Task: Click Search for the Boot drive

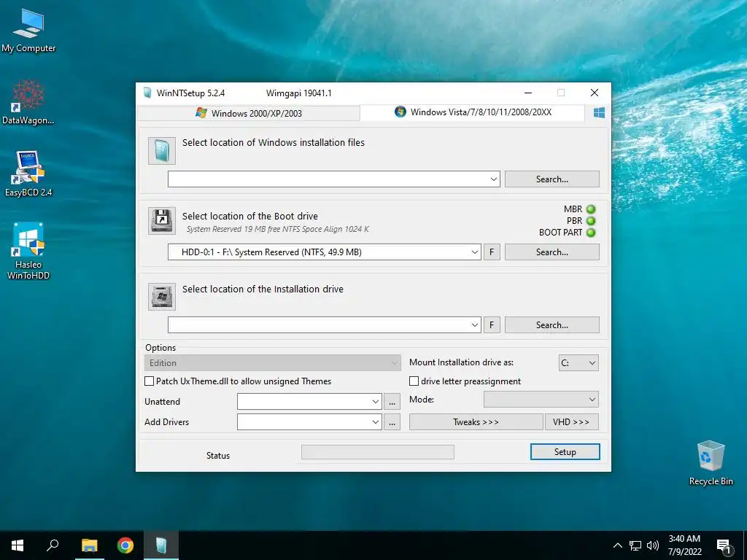Action: tap(552, 252)
